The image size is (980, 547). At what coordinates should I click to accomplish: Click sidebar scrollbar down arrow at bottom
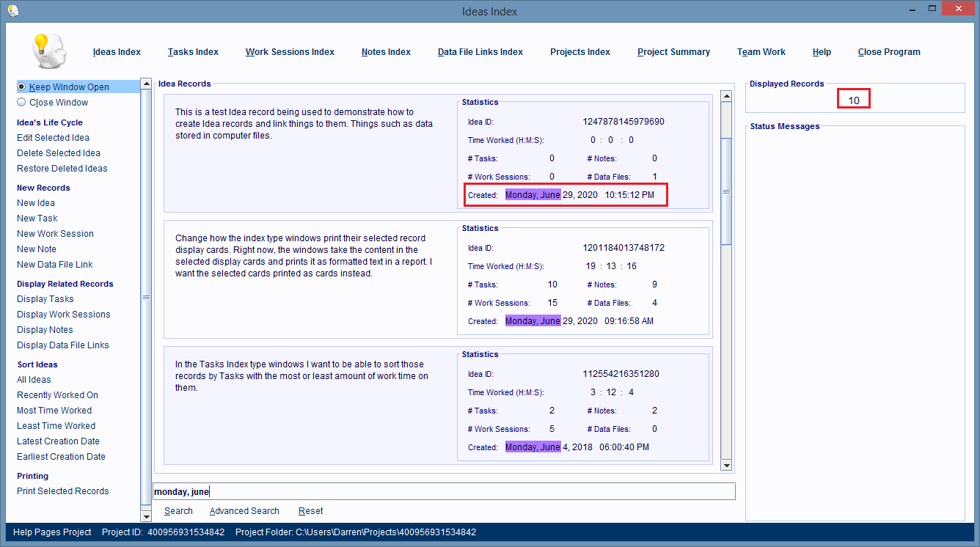(x=145, y=517)
